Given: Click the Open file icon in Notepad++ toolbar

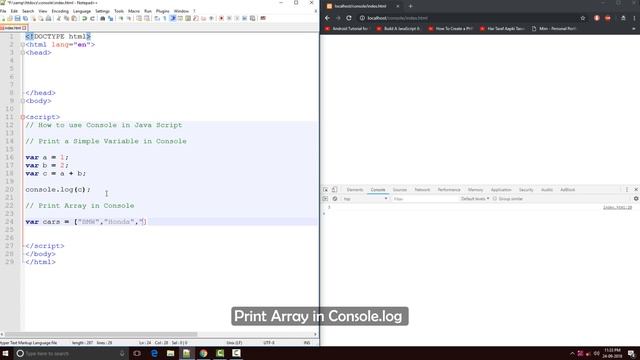Looking at the screenshot, I should (10, 18).
